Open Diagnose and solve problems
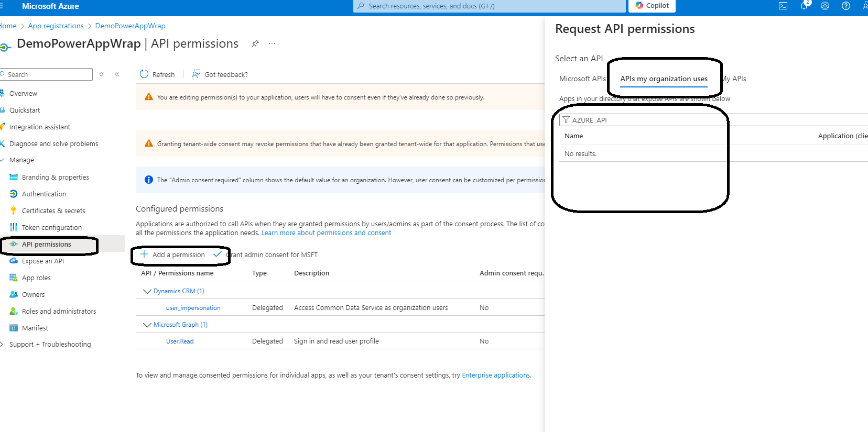868x432 pixels. pos(53,143)
